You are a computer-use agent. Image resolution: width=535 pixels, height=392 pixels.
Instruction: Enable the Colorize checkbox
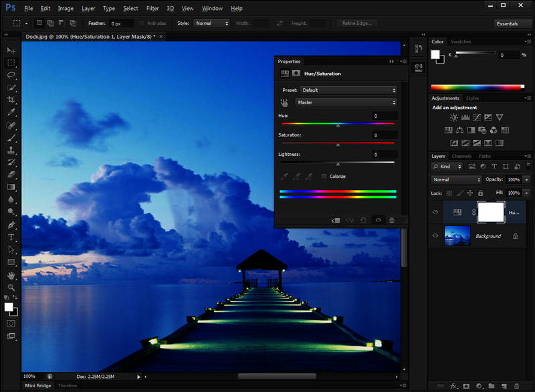tap(324, 177)
